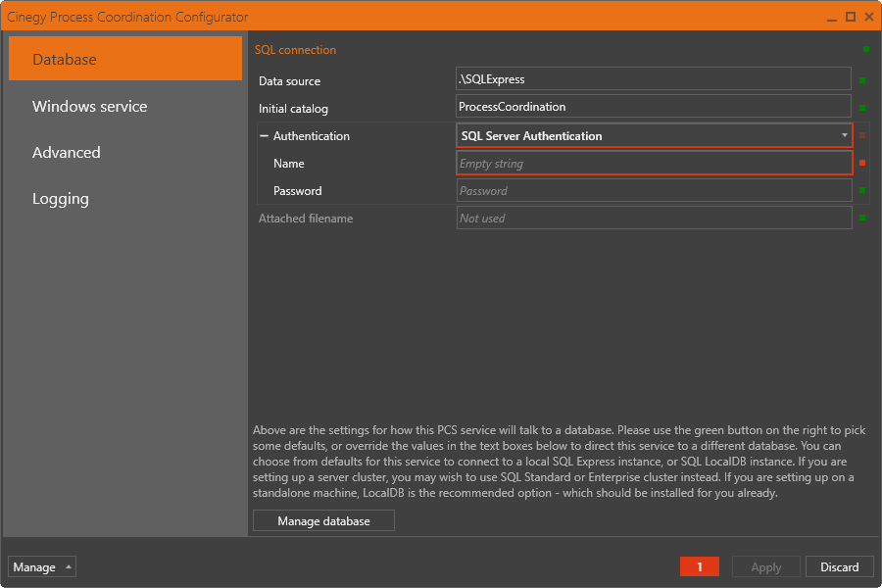Click the Attached filename label
The image size is (882, 588).
coord(306,219)
